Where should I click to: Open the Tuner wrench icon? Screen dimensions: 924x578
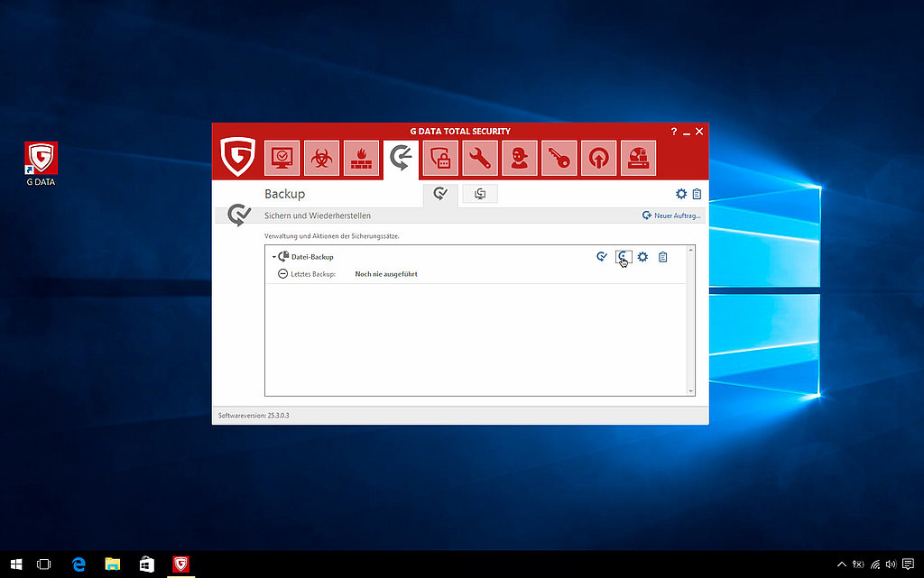[x=480, y=158]
